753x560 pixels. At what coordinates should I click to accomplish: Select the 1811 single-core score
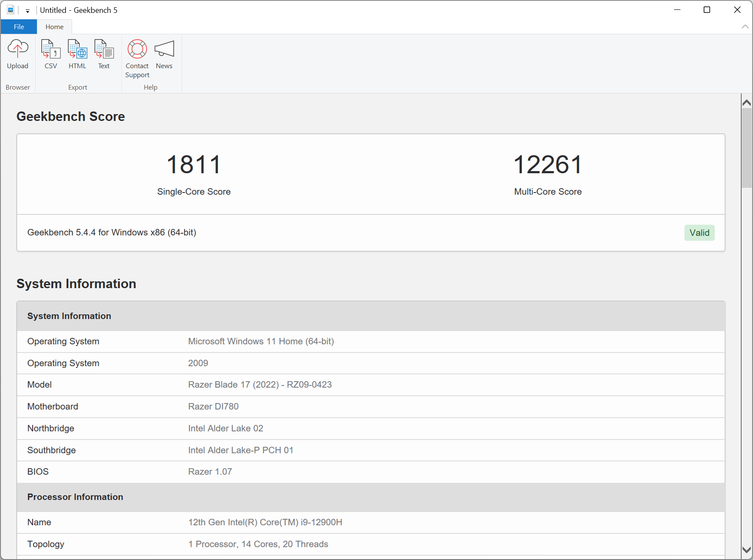pos(194,165)
